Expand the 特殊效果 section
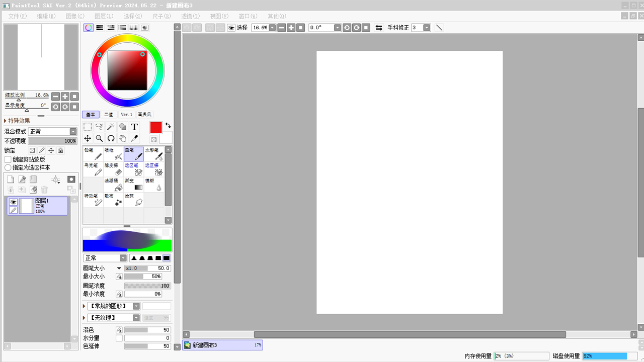The width and height of the screenshot is (644, 362). point(17,121)
